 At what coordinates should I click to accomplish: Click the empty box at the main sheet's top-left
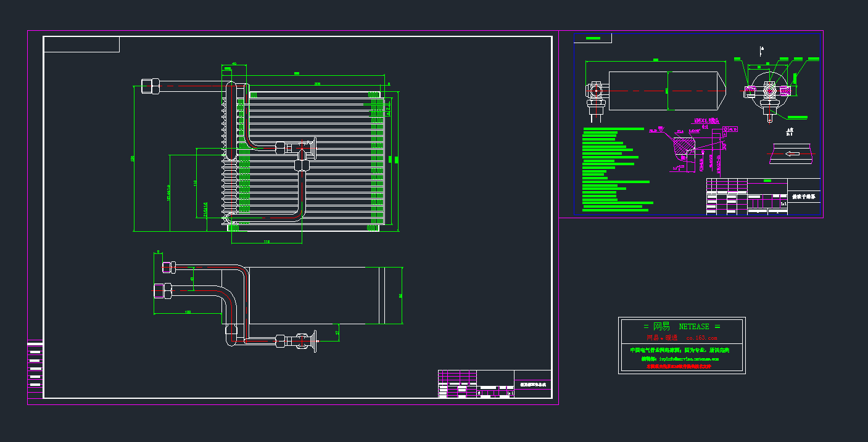coord(81,44)
